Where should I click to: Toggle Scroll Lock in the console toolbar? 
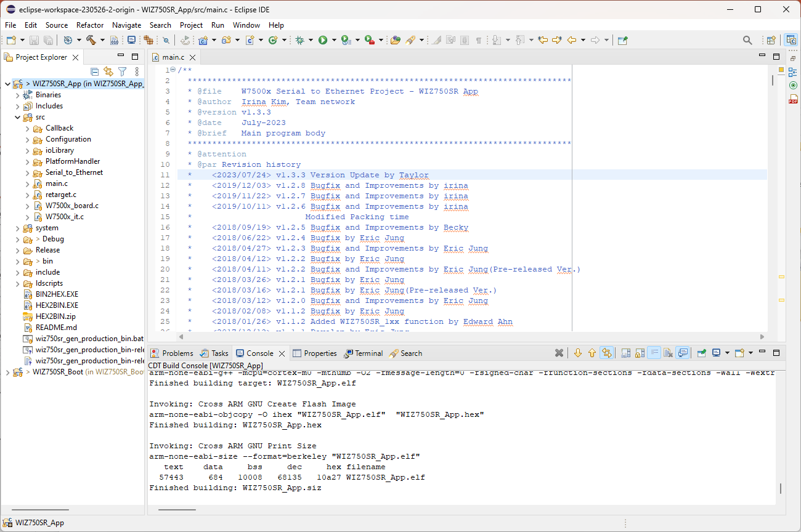(640, 353)
